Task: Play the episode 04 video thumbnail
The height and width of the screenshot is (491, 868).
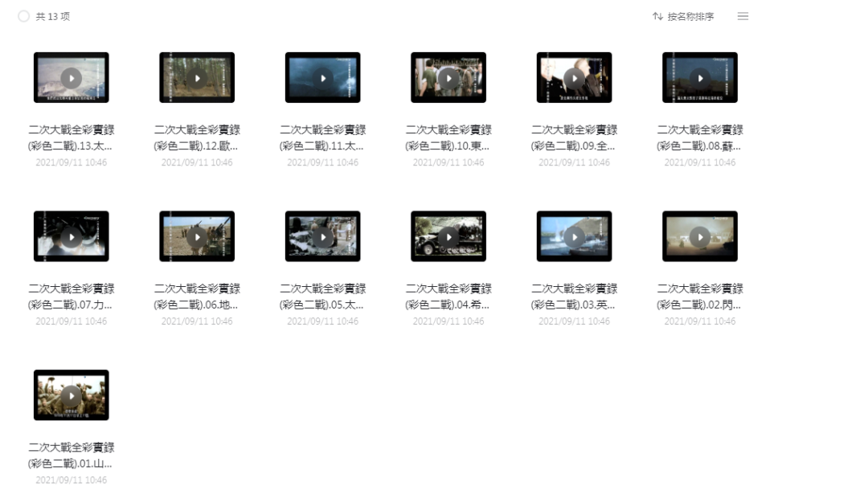Action: (x=448, y=237)
